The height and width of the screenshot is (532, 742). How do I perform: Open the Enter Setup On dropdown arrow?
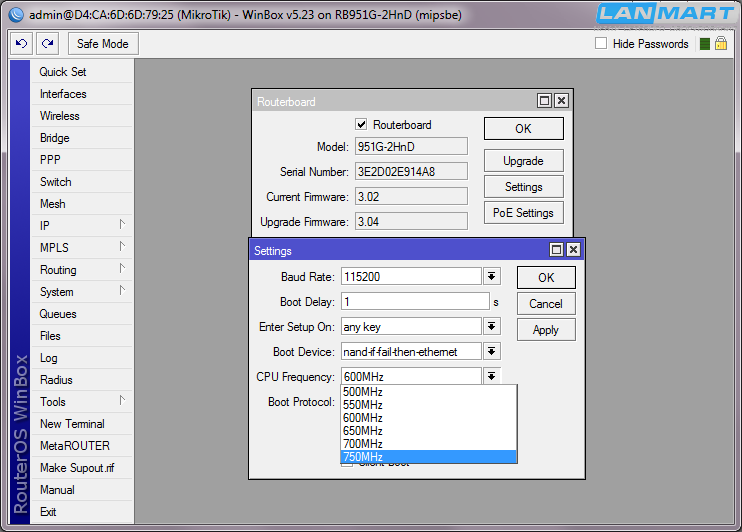coord(492,326)
